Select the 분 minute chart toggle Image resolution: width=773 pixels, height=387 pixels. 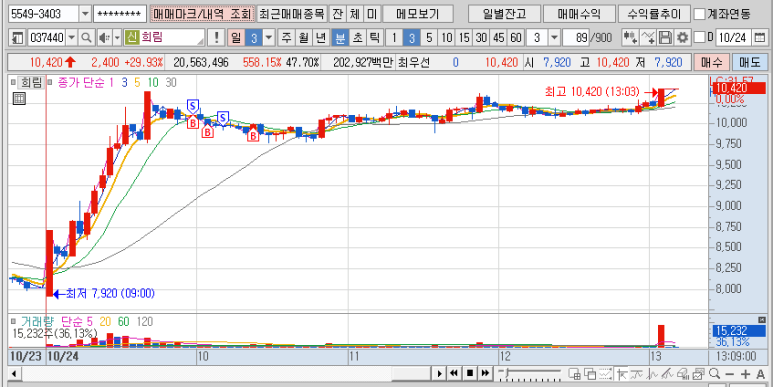[340, 37]
